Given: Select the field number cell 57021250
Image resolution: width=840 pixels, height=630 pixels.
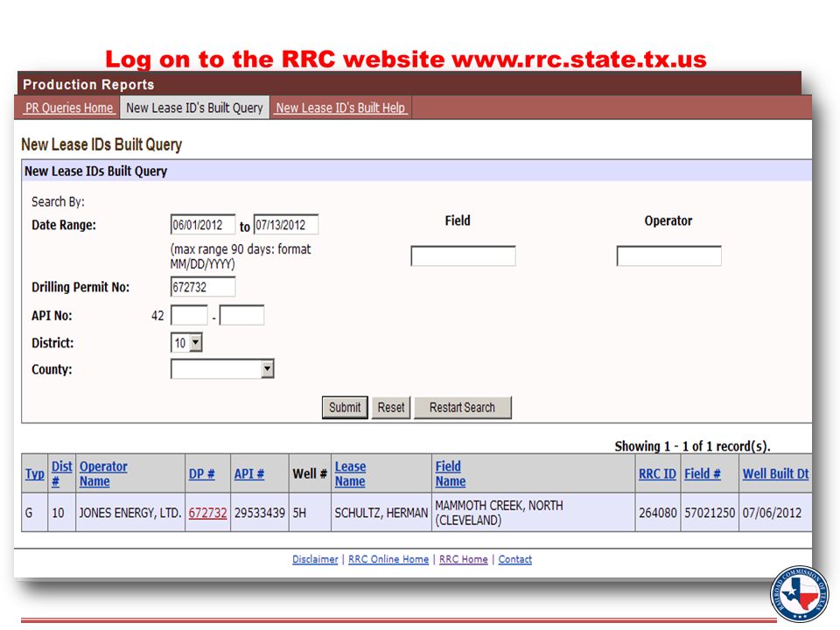Looking at the screenshot, I should (x=710, y=513).
